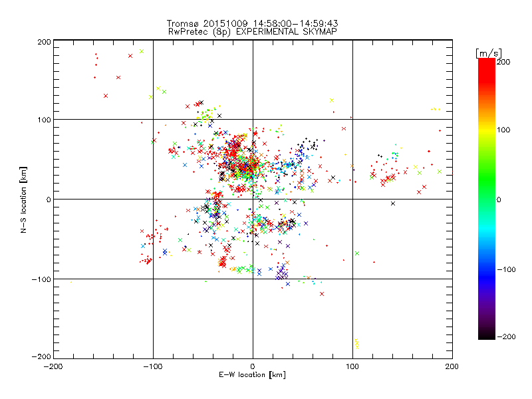Viewport: 532px width, 399px height.
Task: Select the '[m/s]' colorbar unit label
Action: coord(488,53)
